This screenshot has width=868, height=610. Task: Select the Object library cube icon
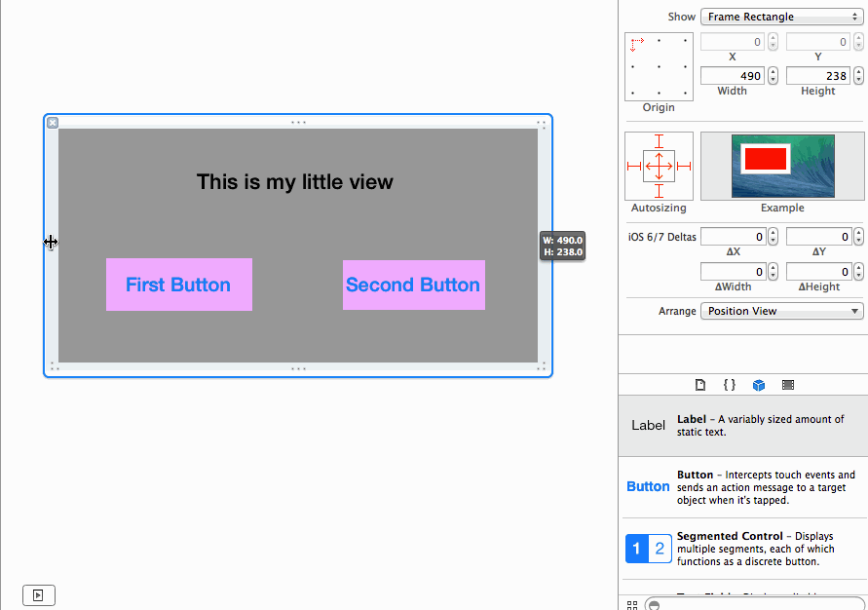[759, 385]
